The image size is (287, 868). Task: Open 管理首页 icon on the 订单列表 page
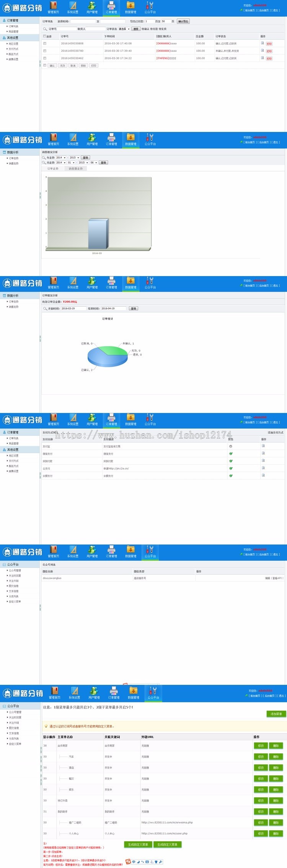pyautogui.click(x=54, y=5)
